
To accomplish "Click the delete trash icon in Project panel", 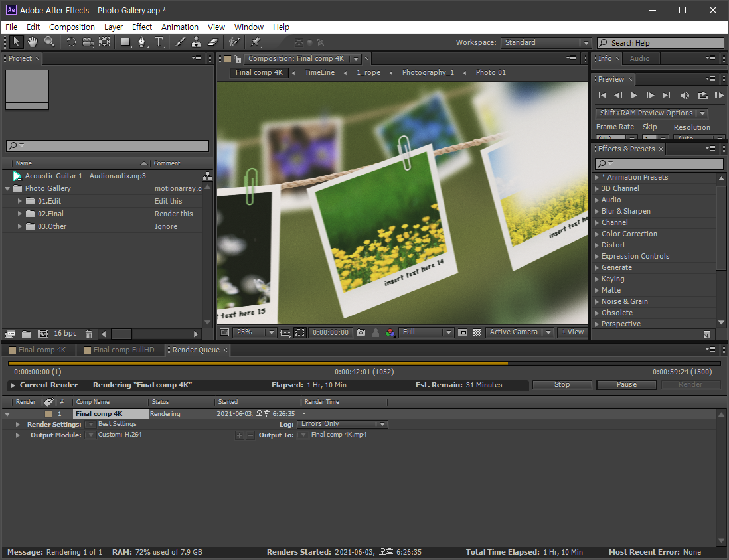I will point(88,334).
